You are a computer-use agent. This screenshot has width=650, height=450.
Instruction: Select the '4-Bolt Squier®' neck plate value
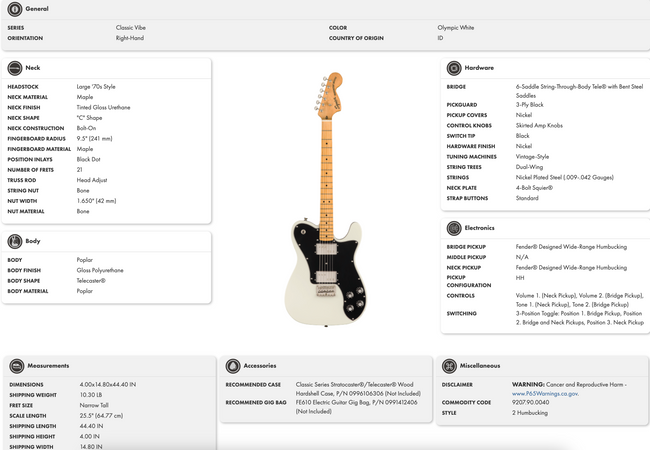tap(534, 188)
